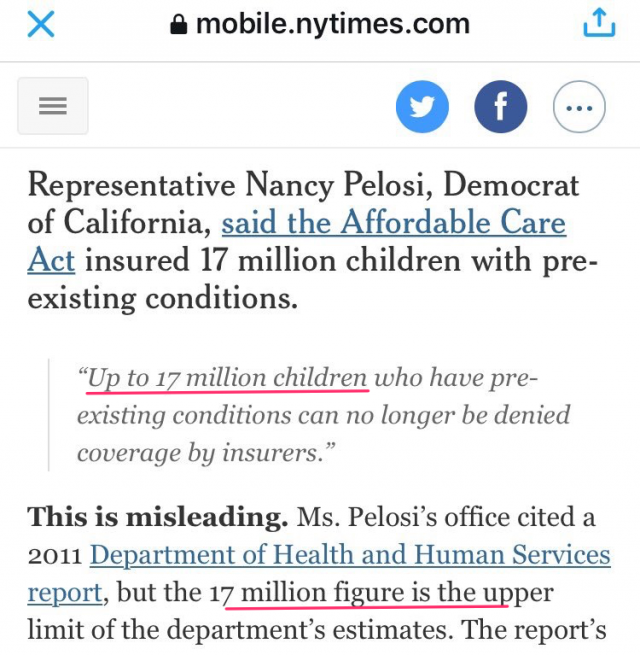Tap the padlock secure-site icon
The height and width of the screenshot is (655, 640).
click(x=180, y=26)
